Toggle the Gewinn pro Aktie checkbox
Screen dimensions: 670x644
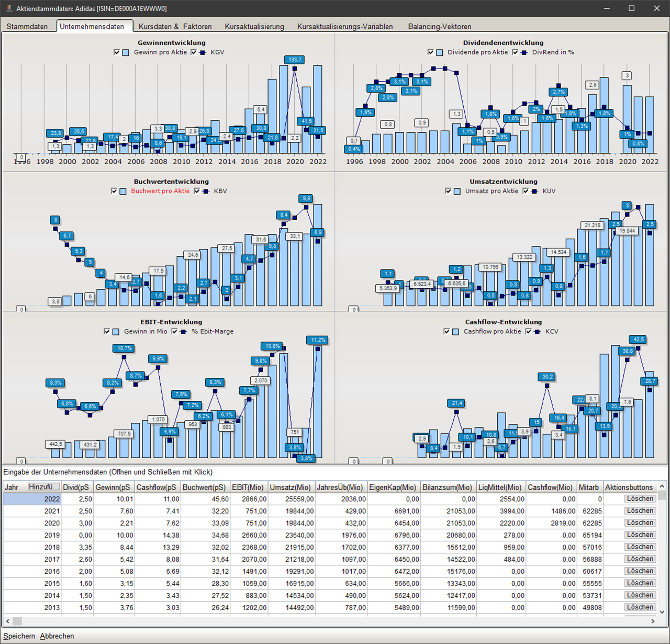pos(117,52)
